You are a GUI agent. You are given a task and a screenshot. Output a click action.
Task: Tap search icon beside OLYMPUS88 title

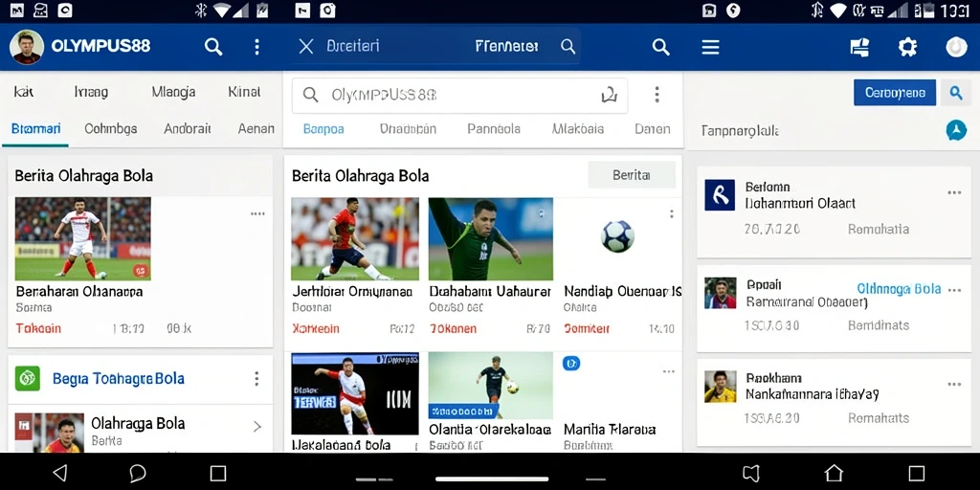(213, 47)
